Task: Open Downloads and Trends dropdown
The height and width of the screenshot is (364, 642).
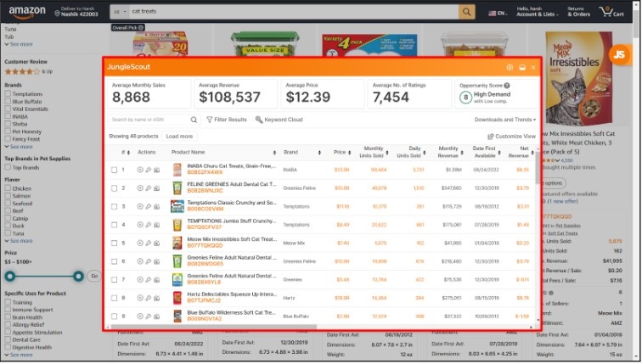Action: coord(504,120)
